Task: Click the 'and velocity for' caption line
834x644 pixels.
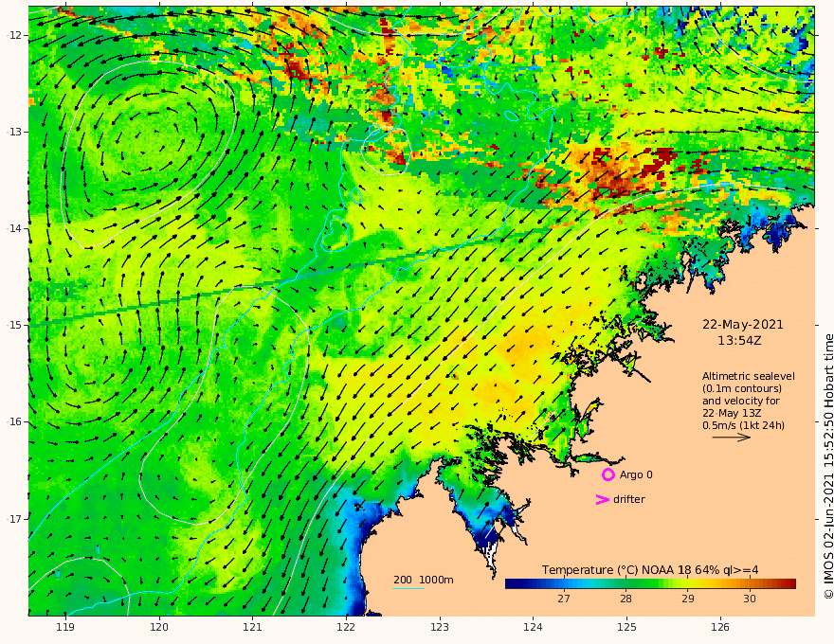Action: 741,401
